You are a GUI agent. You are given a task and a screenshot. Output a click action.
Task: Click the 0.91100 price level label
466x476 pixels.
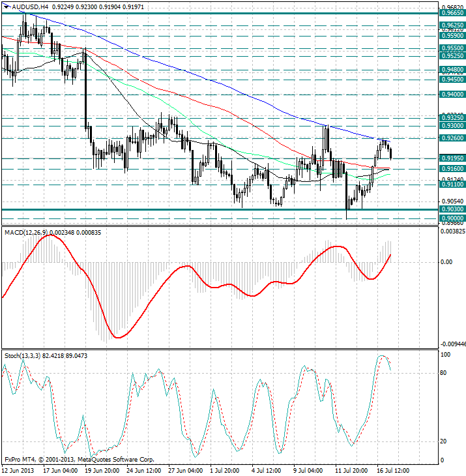(x=452, y=185)
